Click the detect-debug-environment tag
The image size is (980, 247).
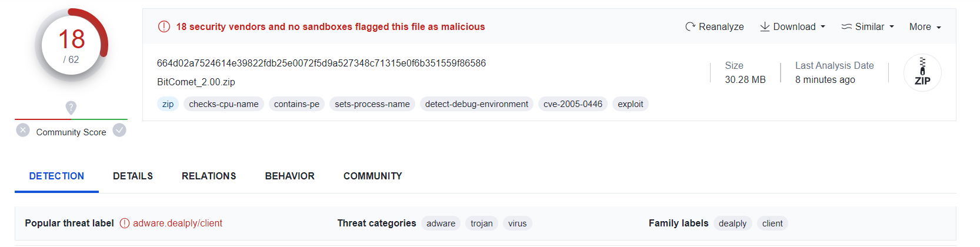pos(476,104)
